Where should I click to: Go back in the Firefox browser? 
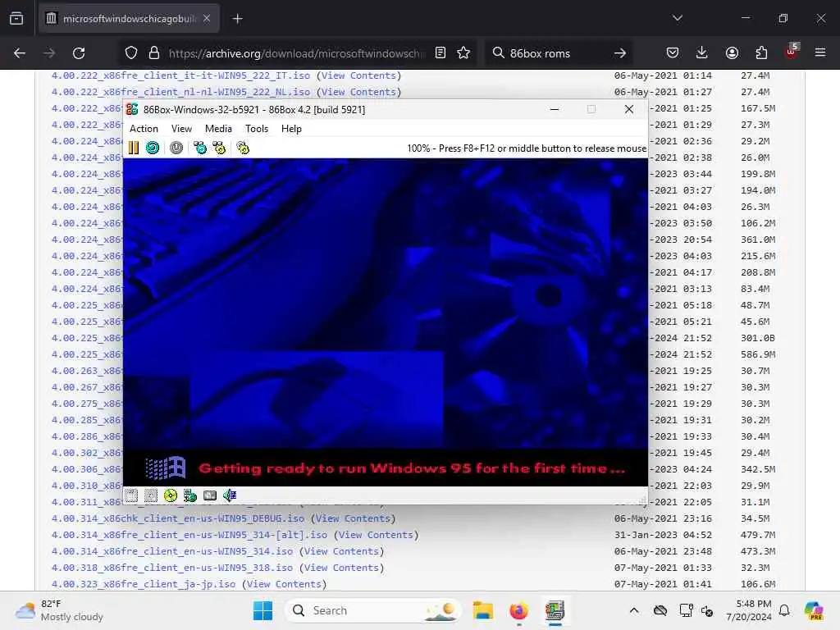tap(20, 53)
